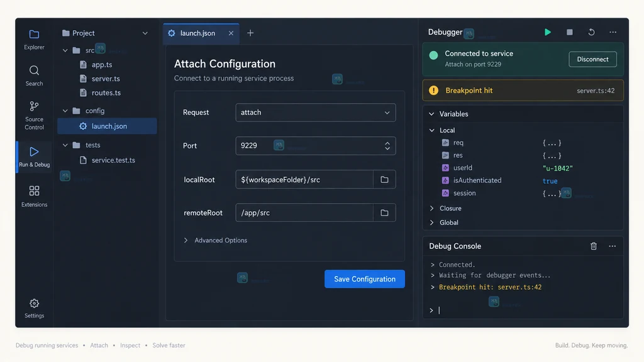Select the isAuthenticated variable icon
Image resolution: width=644 pixels, height=362 pixels.
click(445, 180)
